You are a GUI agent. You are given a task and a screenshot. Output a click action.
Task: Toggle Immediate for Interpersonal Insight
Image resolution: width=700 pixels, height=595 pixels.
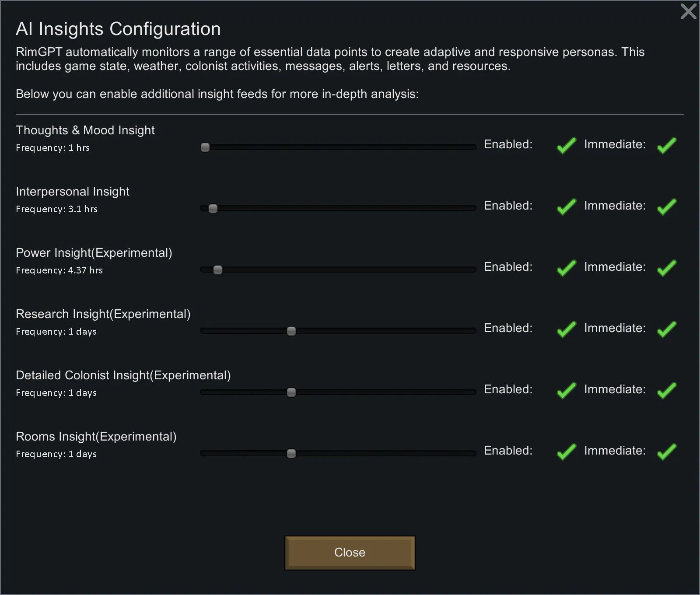pyautogui.click(x=666, y=206)
